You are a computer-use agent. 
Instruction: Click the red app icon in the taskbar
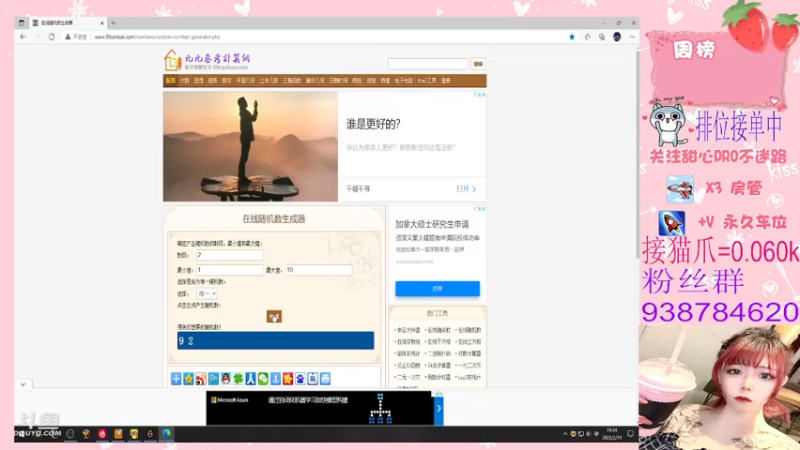(102, 434)
